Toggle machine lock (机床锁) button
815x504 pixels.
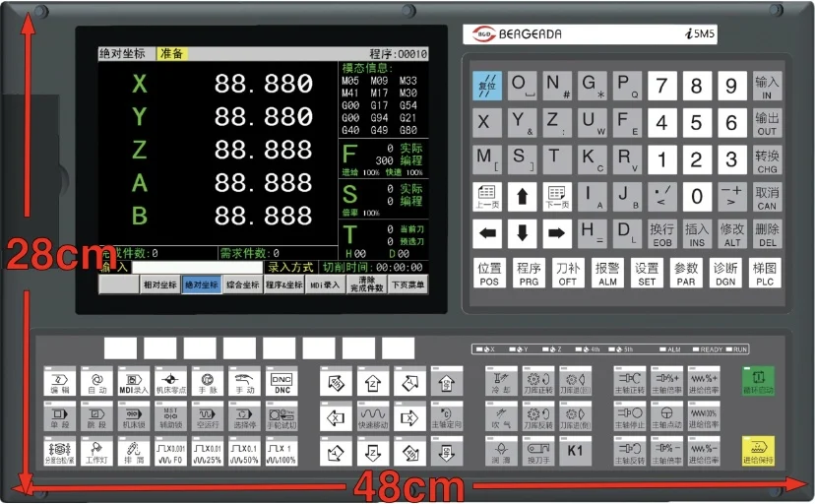coord(133,418)
